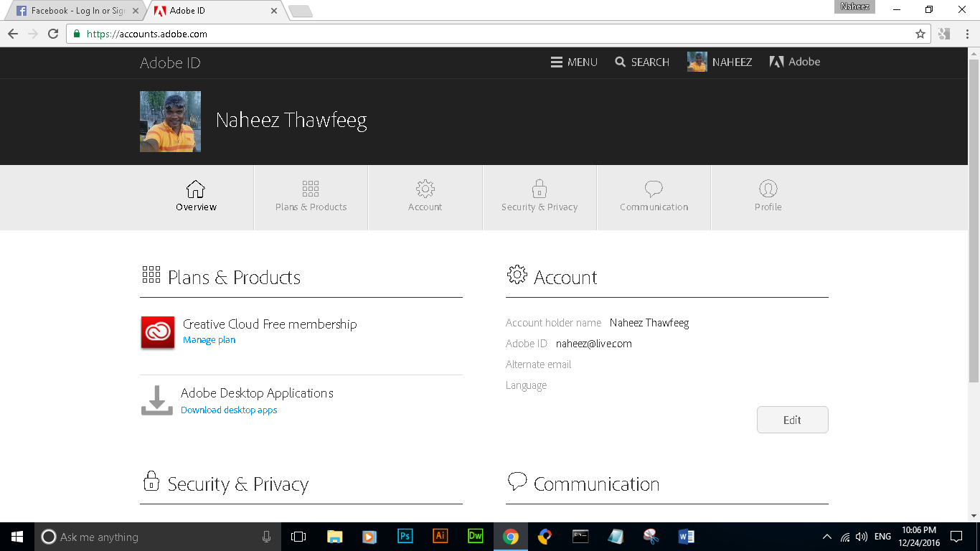Screen dimensions: 980x551
Task: Click the naheez@live.com Adobe ID value
Action: point(594,344)
